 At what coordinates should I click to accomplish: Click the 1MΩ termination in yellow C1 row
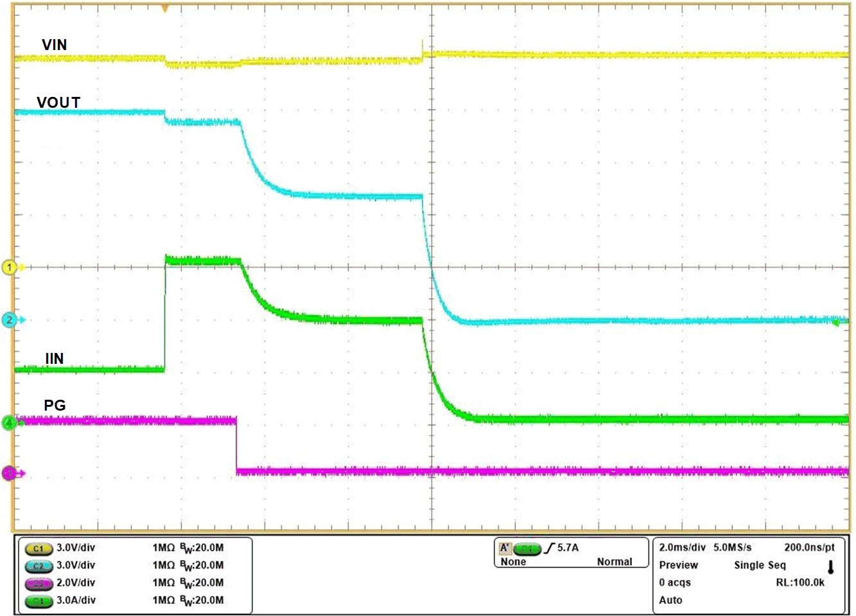tap(164, 548)
